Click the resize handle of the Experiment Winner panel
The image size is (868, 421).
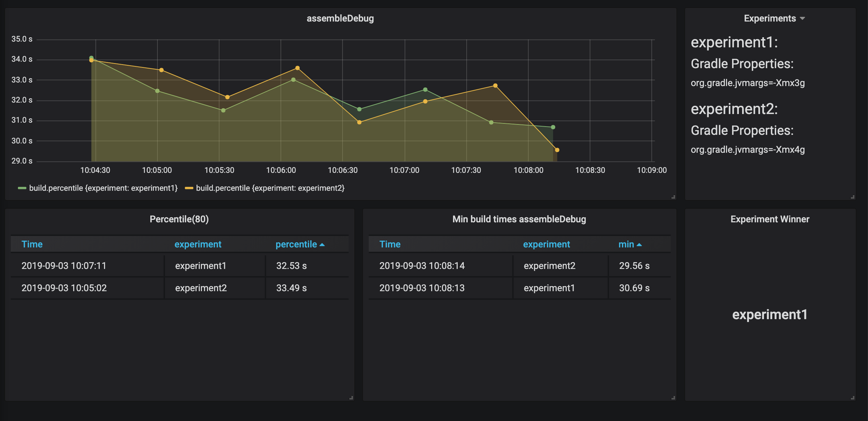coord(852,398)
